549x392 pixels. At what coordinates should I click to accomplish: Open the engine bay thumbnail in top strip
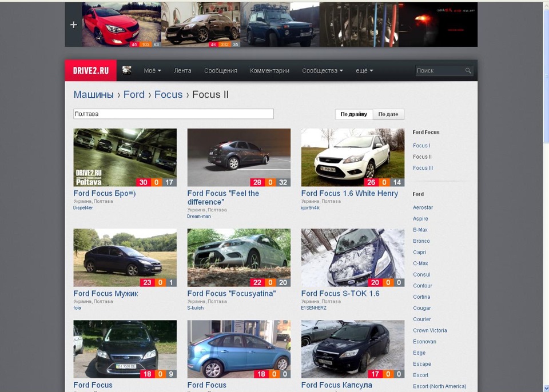coord(359,25)
